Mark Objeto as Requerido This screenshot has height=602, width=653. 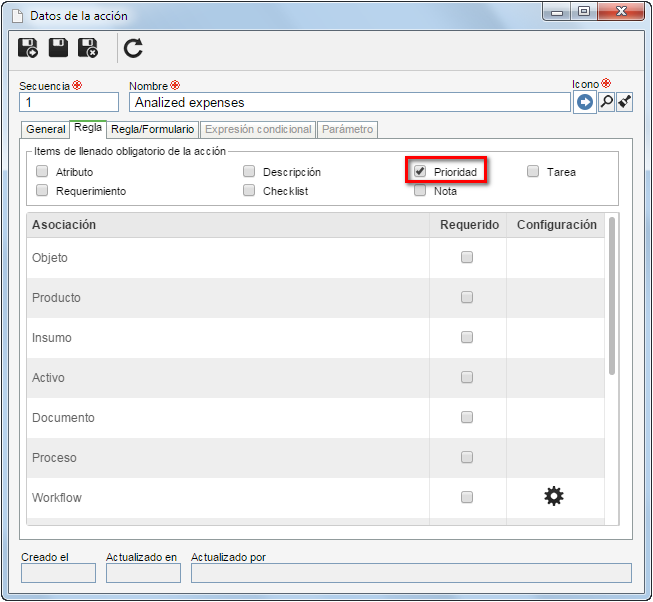[467, 257]
